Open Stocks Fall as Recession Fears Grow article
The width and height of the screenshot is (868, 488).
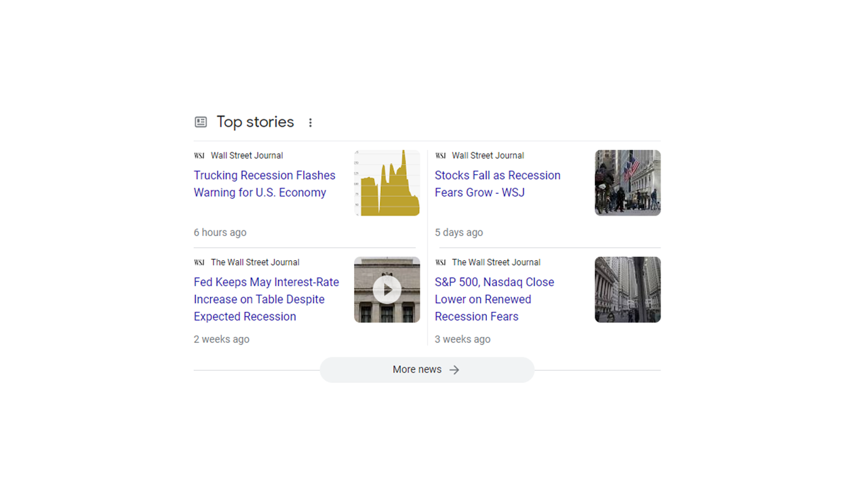point(498,184)
